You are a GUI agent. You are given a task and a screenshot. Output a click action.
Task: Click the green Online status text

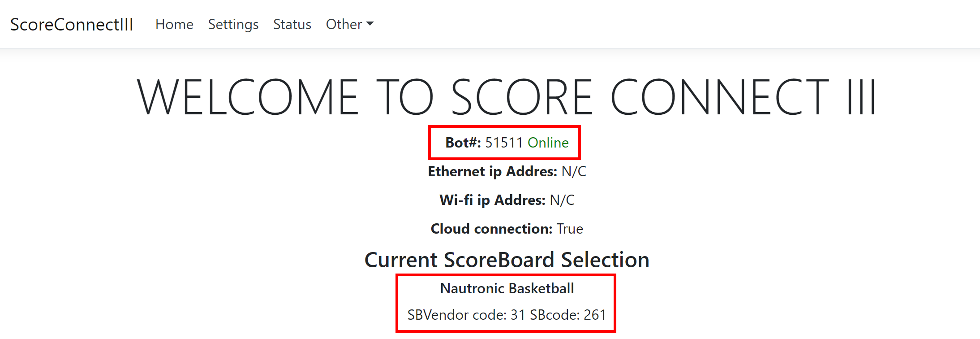[548, 143]
